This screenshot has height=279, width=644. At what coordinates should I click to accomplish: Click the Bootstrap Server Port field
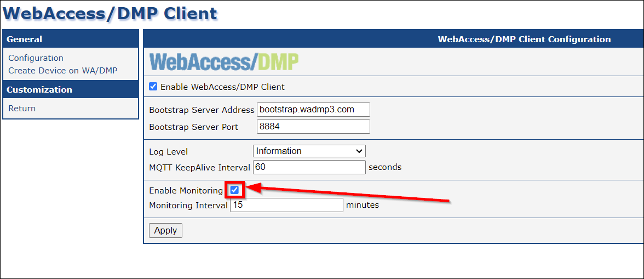(313, 127)
